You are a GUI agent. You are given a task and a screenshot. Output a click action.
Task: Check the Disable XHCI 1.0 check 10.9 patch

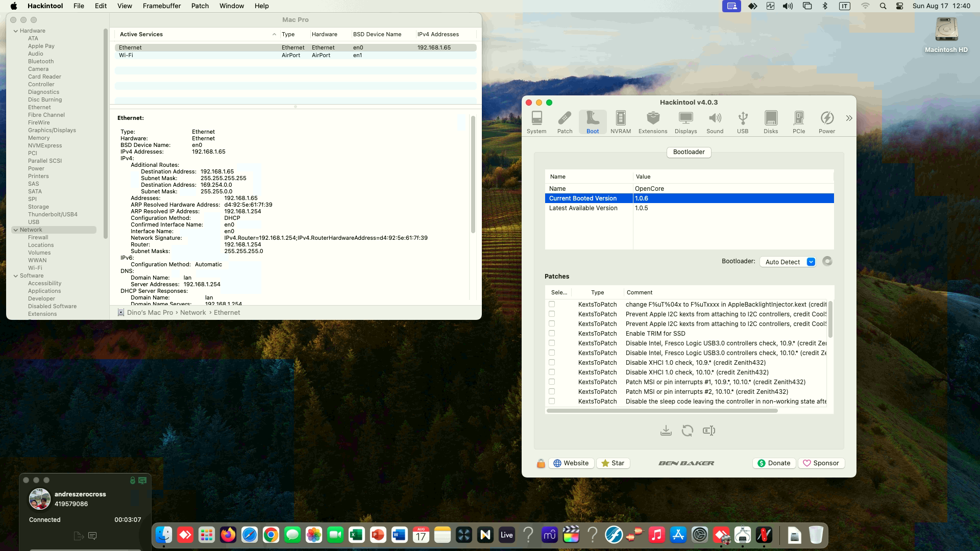coord(552,362)
